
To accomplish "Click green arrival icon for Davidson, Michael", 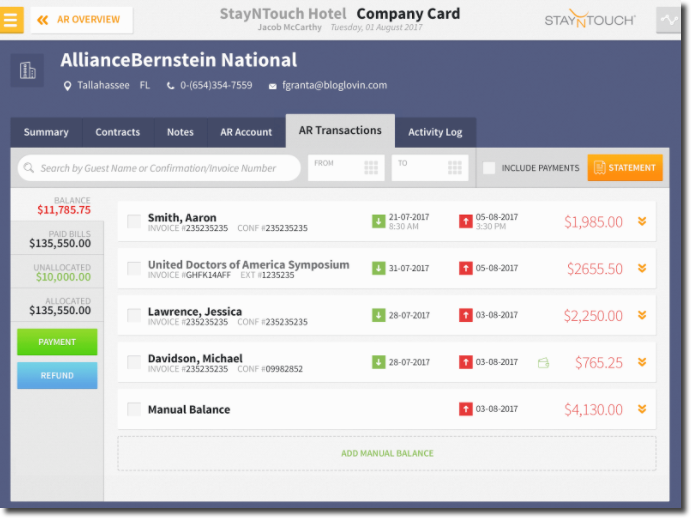I will tap(379, 362).
